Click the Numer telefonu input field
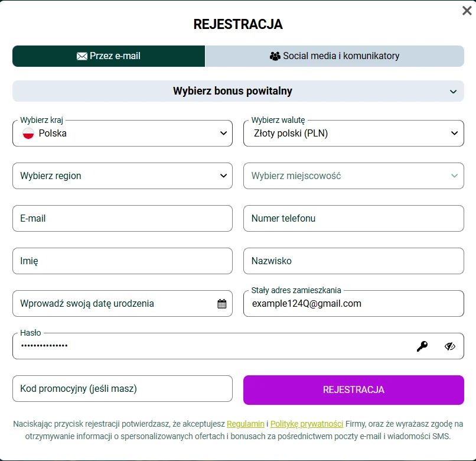The width and height of the screenshot is (476, 461). point(353,218)
